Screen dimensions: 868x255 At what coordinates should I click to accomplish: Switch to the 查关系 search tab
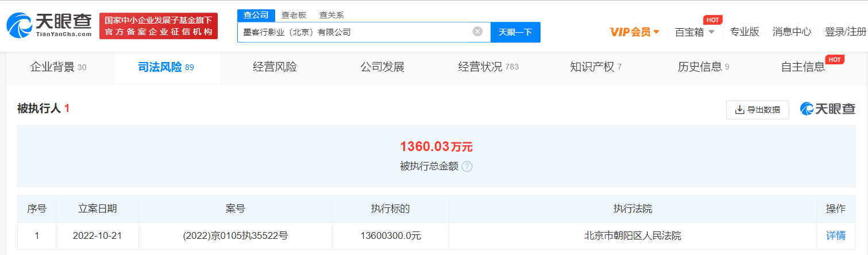tap(331, 16)
